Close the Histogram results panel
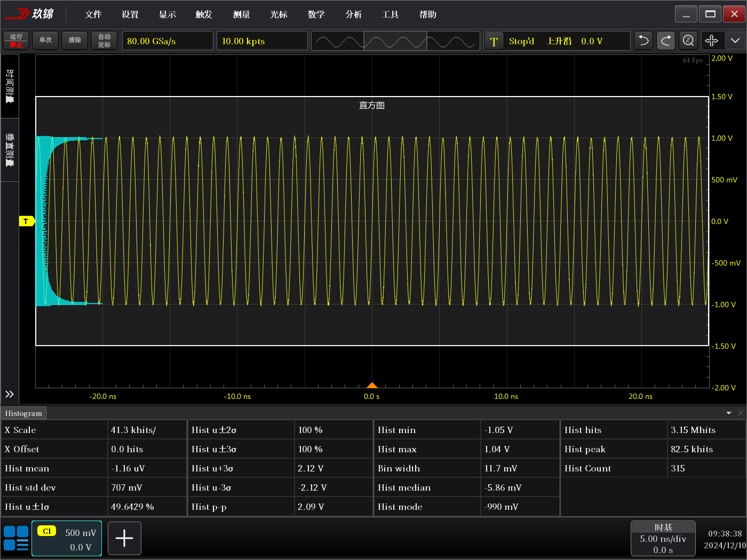747x560 pixels. pos(741,413)
